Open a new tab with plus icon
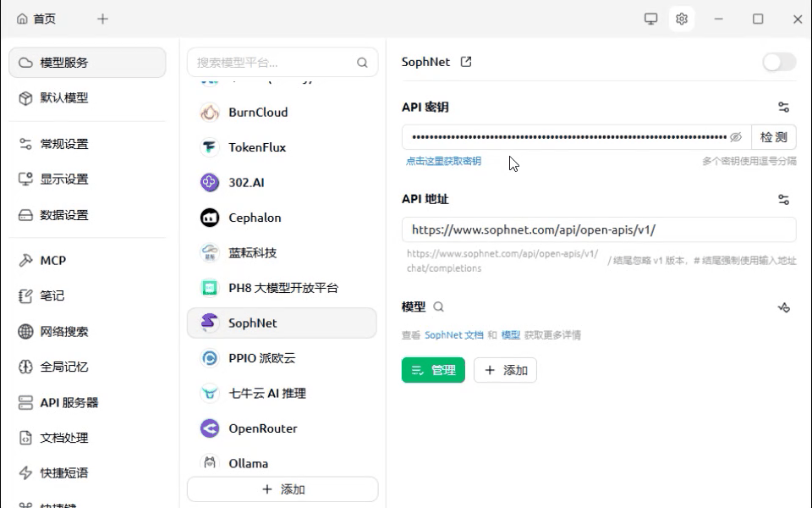The width and height of the screenshot is (812, 508). [102, 19]
